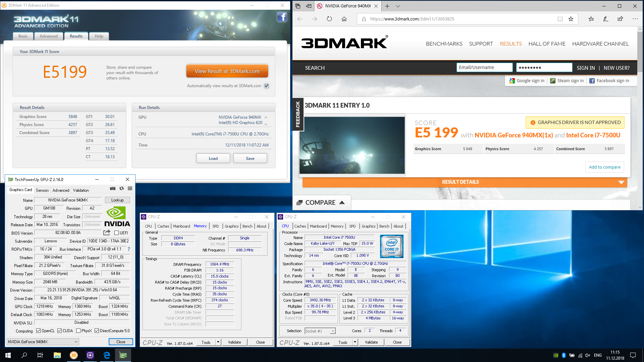Screen dimensions: 644x362
Task: Click Add to compare link
Action: point(605,167)
